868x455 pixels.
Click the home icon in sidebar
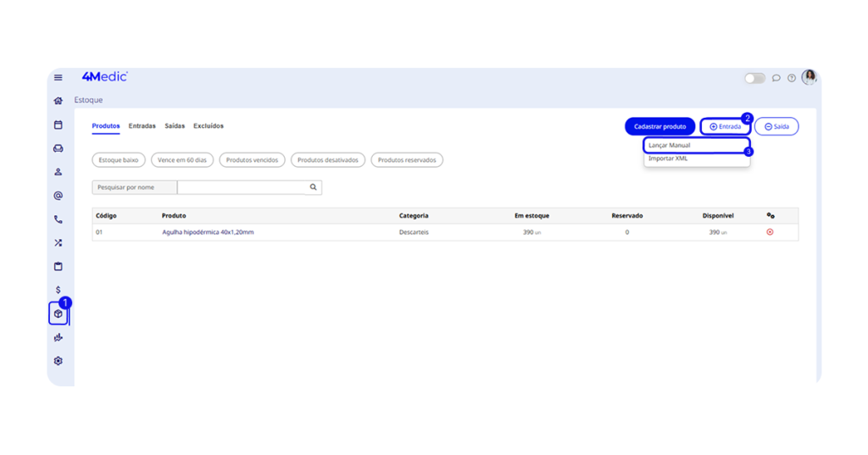(x=58, y=101)
